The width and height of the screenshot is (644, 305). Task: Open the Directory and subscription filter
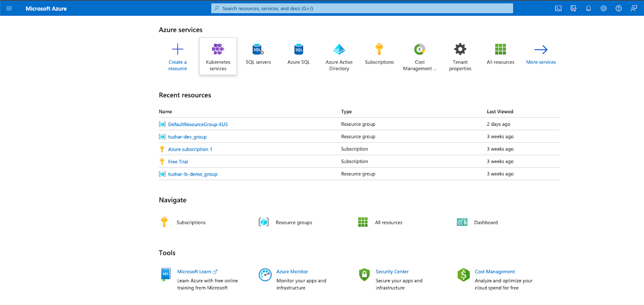[x=574, y=8]
